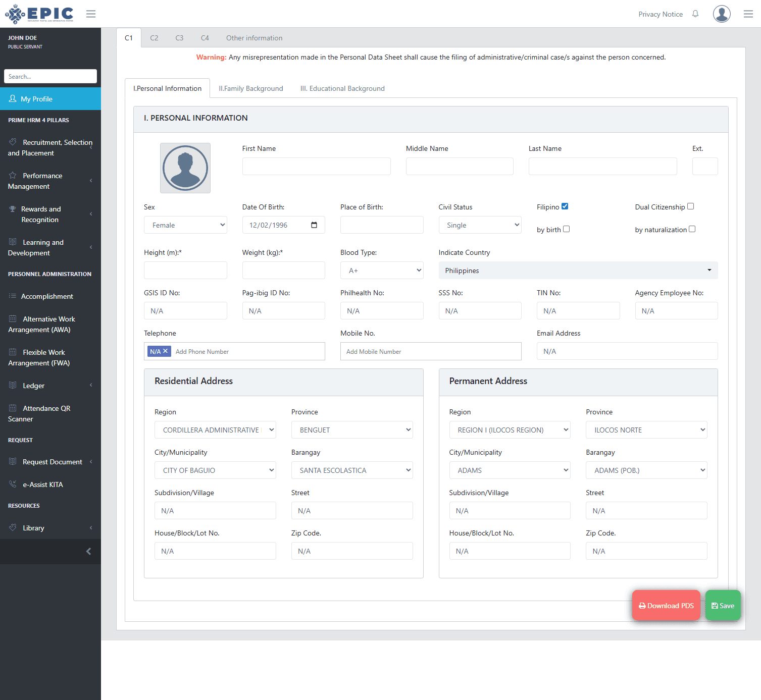Click the Library icon
The width and height of the screenshot is (761, 700).
tap(13, 527)
